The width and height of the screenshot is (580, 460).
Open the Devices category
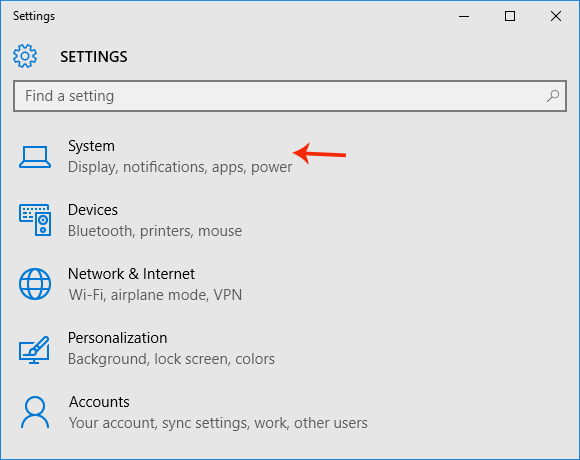coord(131,220)
